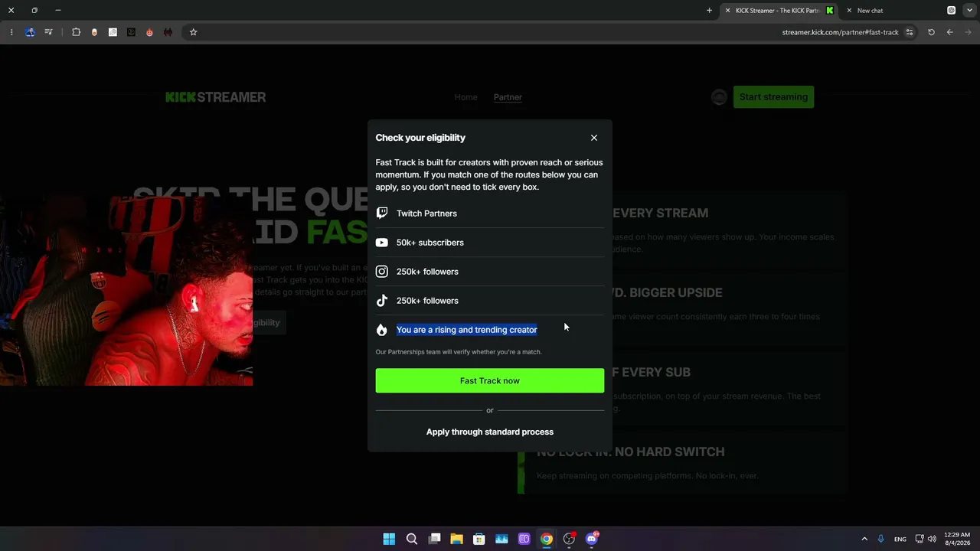Click the KICK STREAMER logo
This screenshot has width=980, height=551.
tap(216, 97)
